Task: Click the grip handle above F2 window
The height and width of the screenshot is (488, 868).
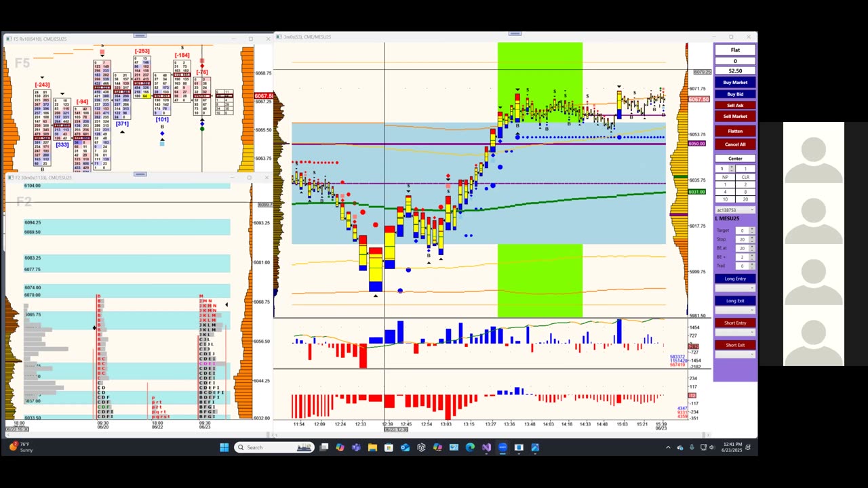Action: click(140, 174)
